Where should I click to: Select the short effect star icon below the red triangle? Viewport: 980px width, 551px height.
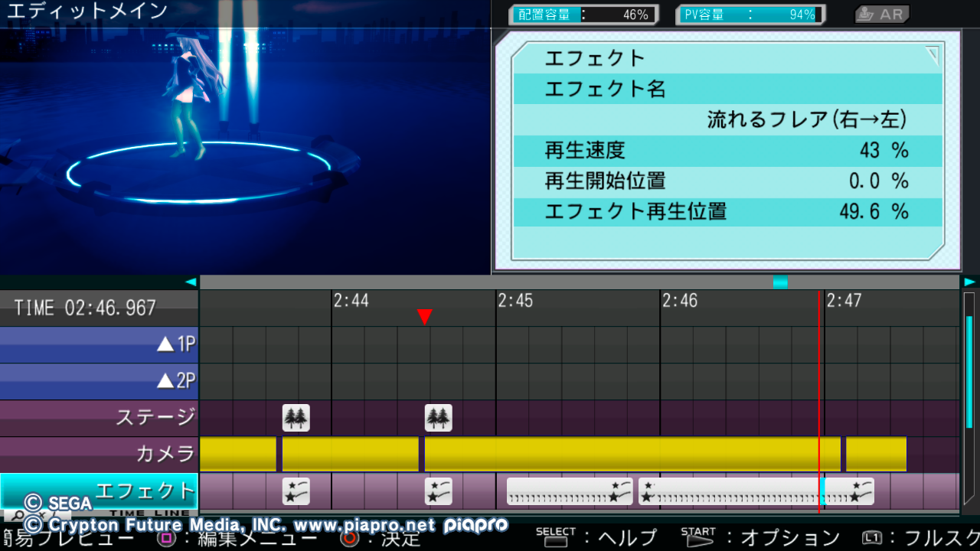point(439,491)
